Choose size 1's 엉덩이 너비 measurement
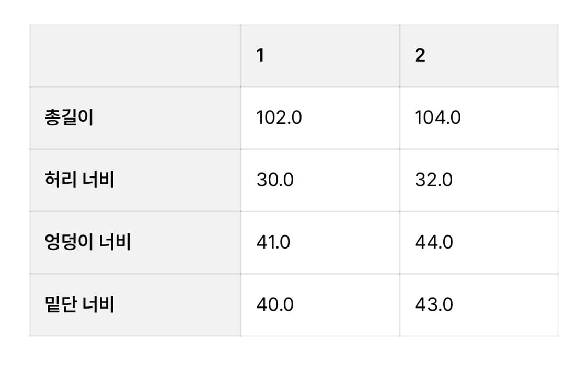 click(273, 242)
